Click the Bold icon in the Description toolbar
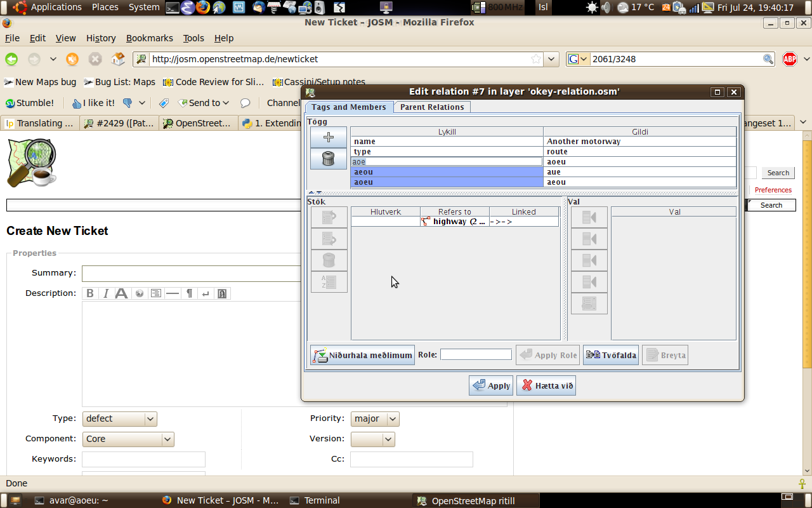This screenshot has height=508, width=812. 90,293
